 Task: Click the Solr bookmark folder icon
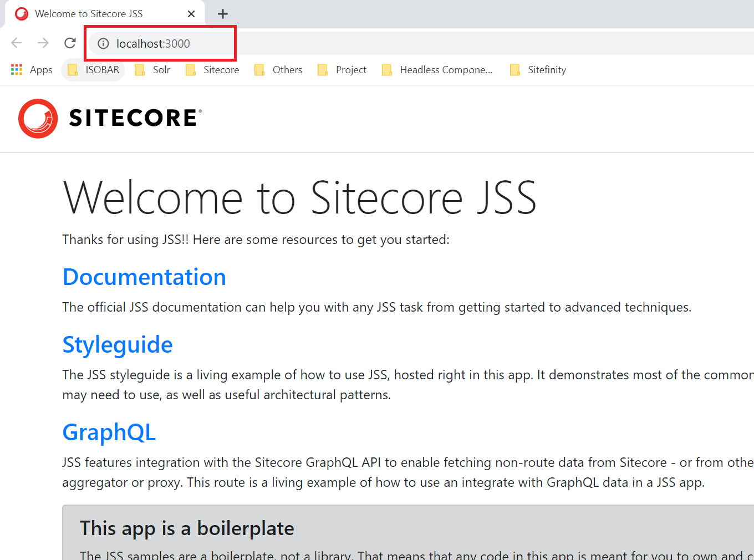tap(140, 69)
